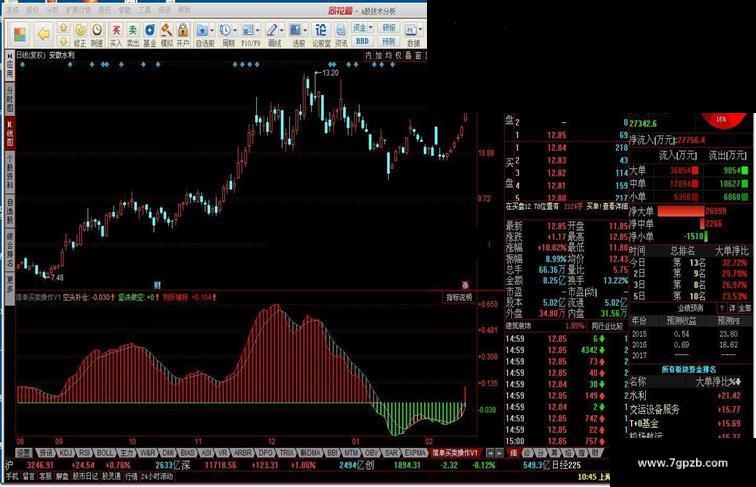756x487 pixels.
Task: Open the 基金 fund icon
Action: (x=149, y=35)
